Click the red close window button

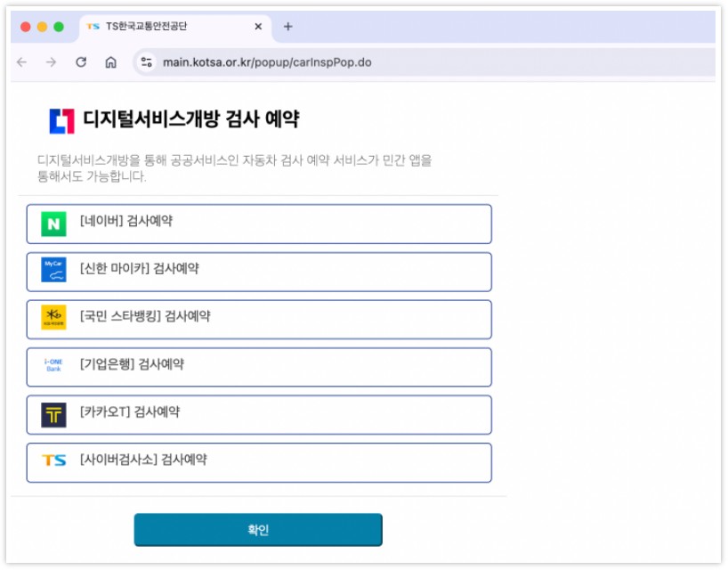pos(26,27)
